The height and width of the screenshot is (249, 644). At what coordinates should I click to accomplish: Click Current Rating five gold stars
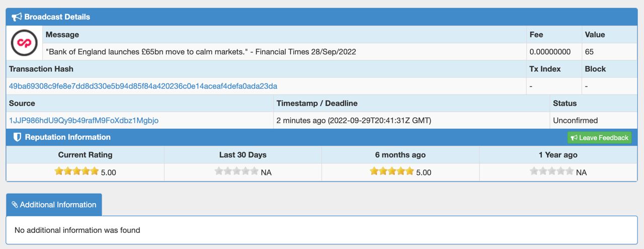(76, 172)
